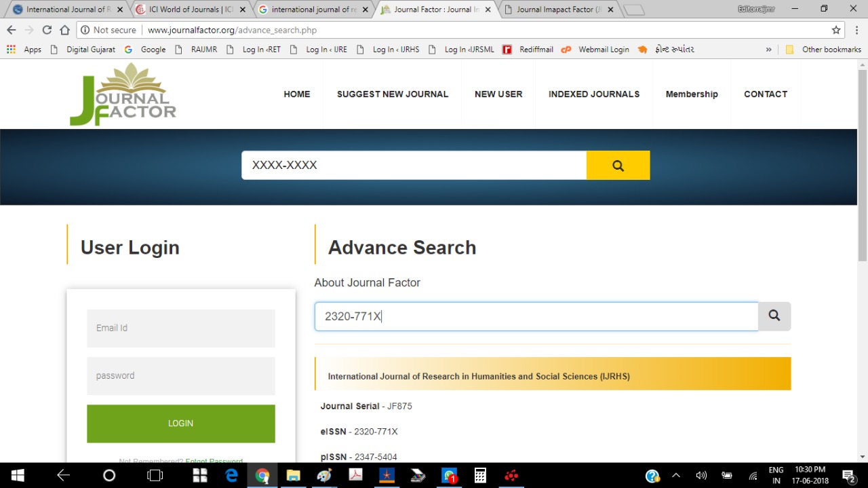Focus the XXXX-XXXX search box in banner
Image resolution: width=868 pixels, height=488 pixels.
pos(414,166)
